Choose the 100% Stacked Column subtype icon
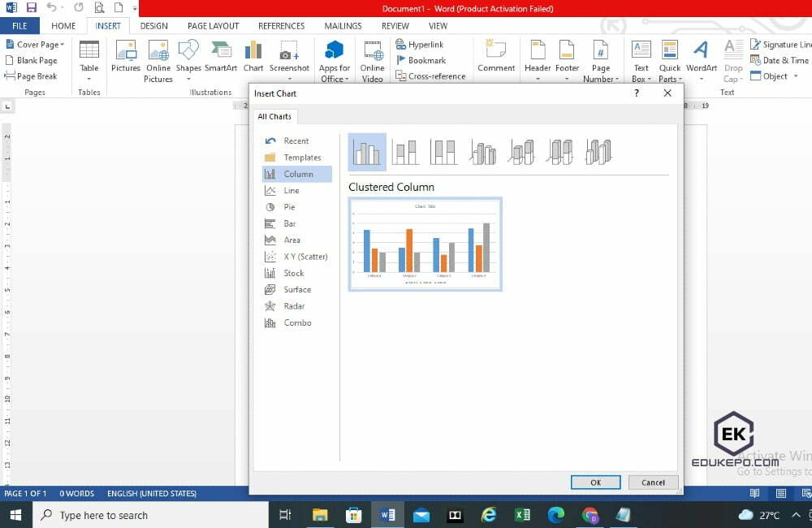Screen dimensions: 812x528 (x=443, y=152)
